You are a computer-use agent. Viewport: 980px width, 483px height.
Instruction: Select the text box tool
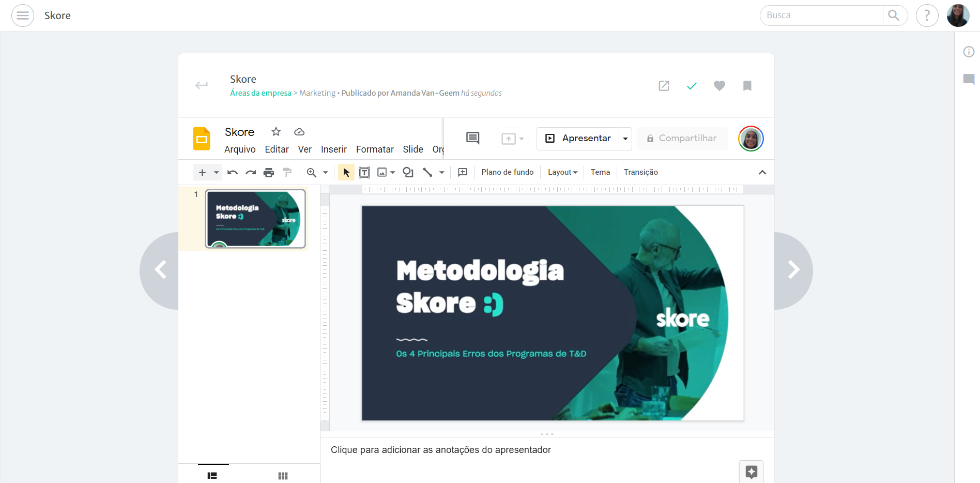tap(364, 172)
